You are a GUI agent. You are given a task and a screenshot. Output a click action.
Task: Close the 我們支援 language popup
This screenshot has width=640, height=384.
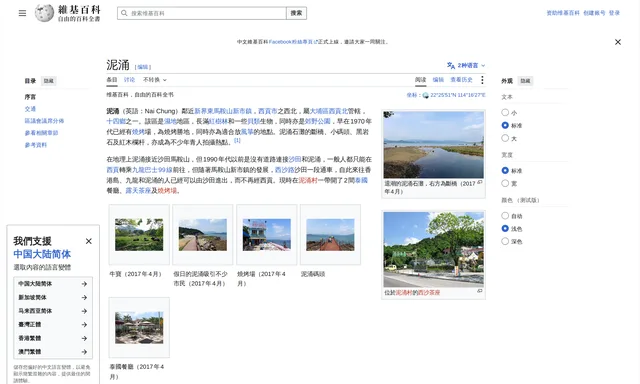click(89, 241)
